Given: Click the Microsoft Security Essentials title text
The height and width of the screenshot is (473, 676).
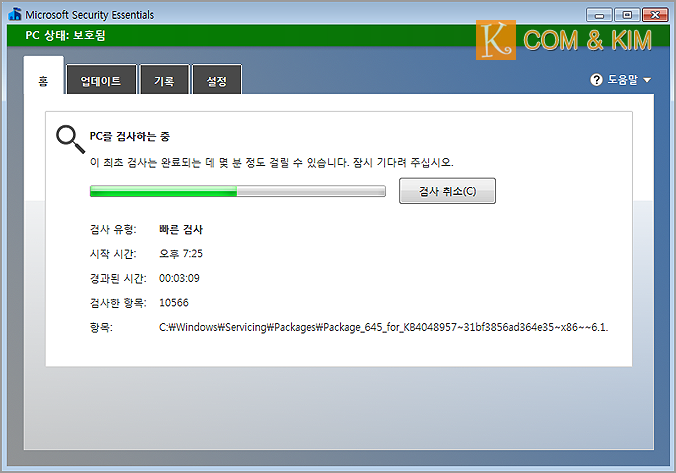Looking at the screenshot, I should click(90, 15).
